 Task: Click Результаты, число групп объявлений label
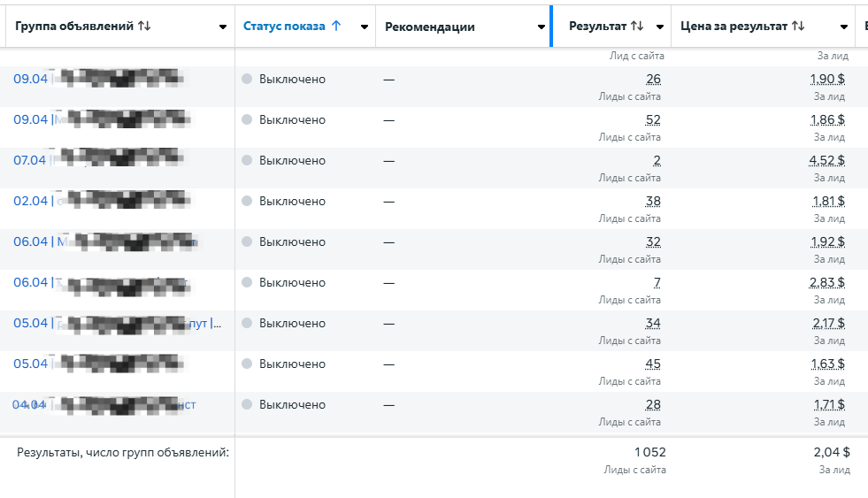click(123, 452)
